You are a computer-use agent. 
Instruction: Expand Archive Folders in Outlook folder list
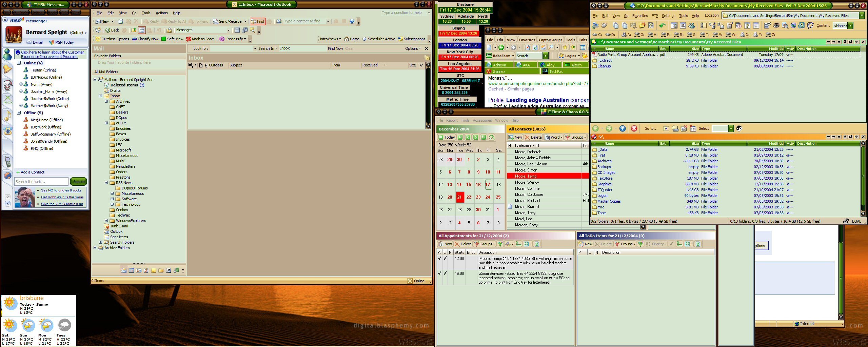click(95, 248)
